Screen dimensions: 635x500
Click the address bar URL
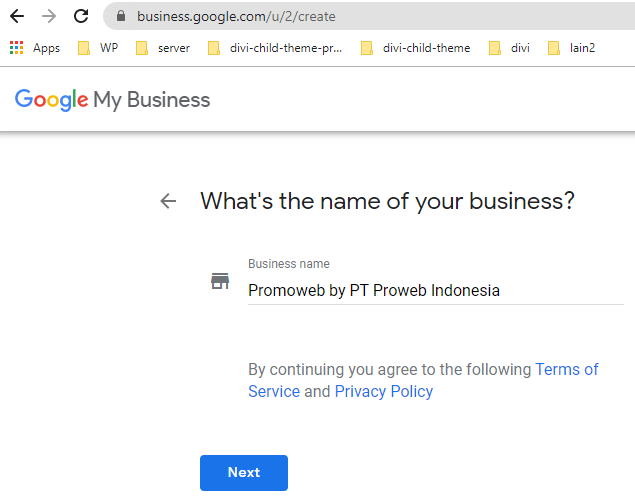tap(236, 16)
